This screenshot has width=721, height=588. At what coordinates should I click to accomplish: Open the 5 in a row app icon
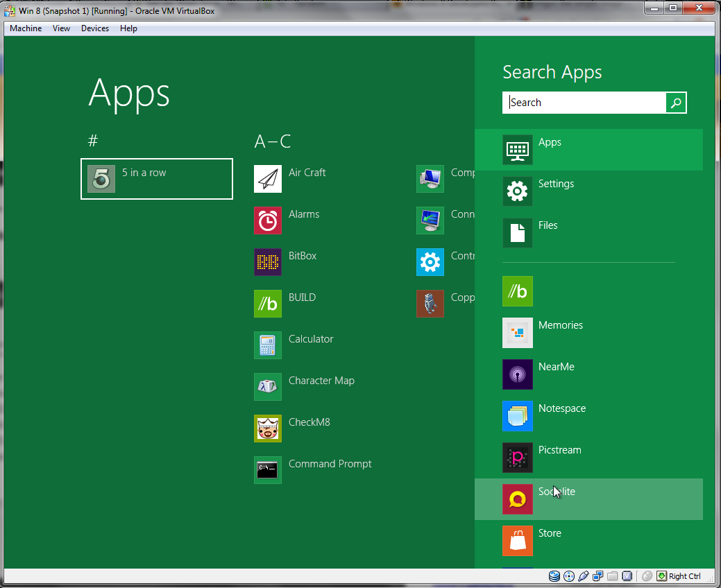[x=101, y=179]
